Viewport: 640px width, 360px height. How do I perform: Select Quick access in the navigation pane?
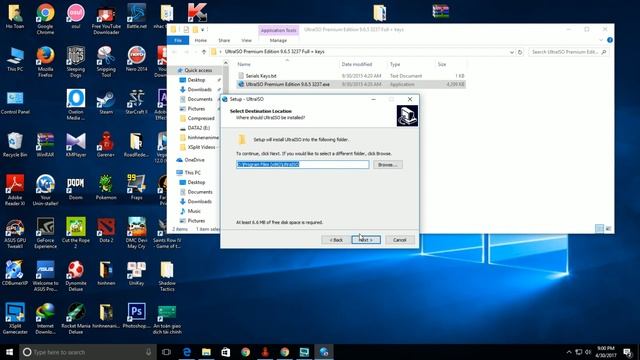[198, 70]
